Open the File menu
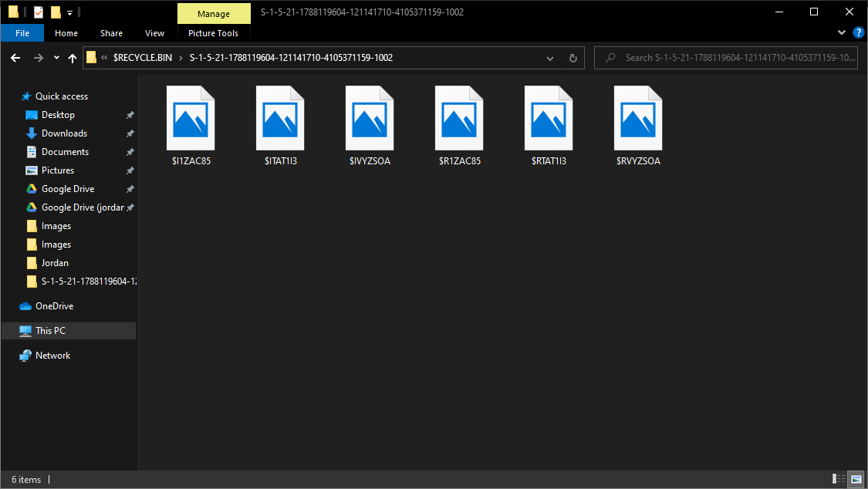Screen dimensions: 868x489 22,32
